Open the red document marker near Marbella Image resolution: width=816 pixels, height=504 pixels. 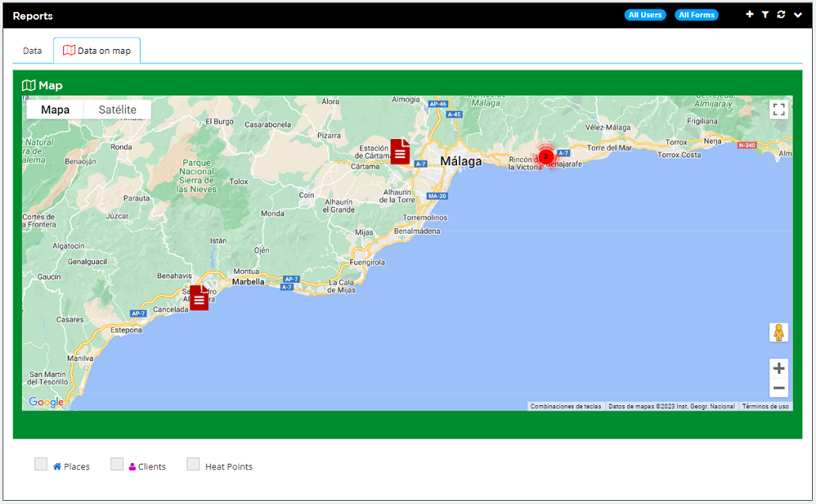pyautogui.click(x=198, y=298)
